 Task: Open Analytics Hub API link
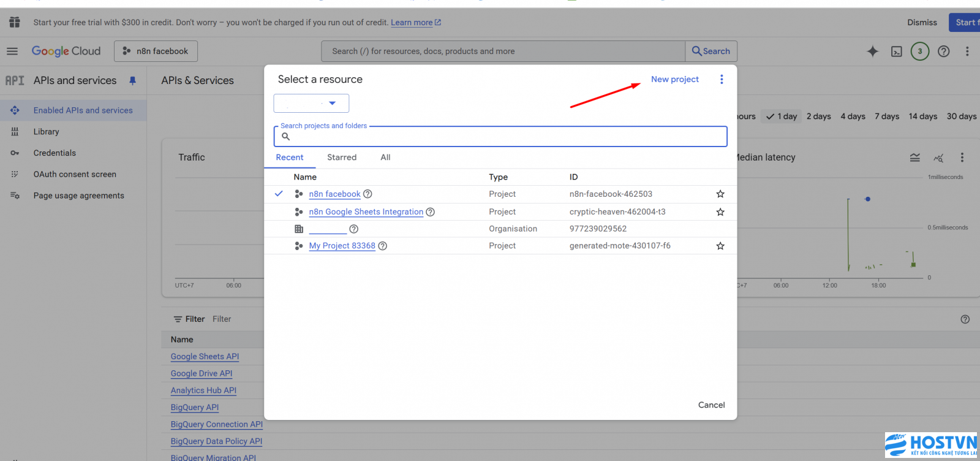(203, 391)
